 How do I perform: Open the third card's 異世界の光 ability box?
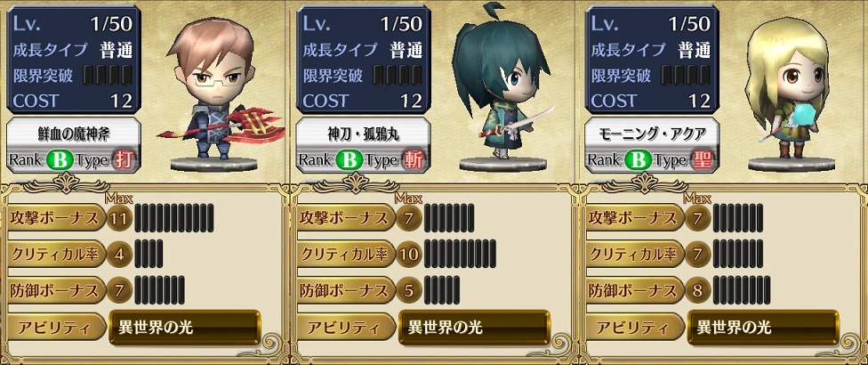(763, 327)
